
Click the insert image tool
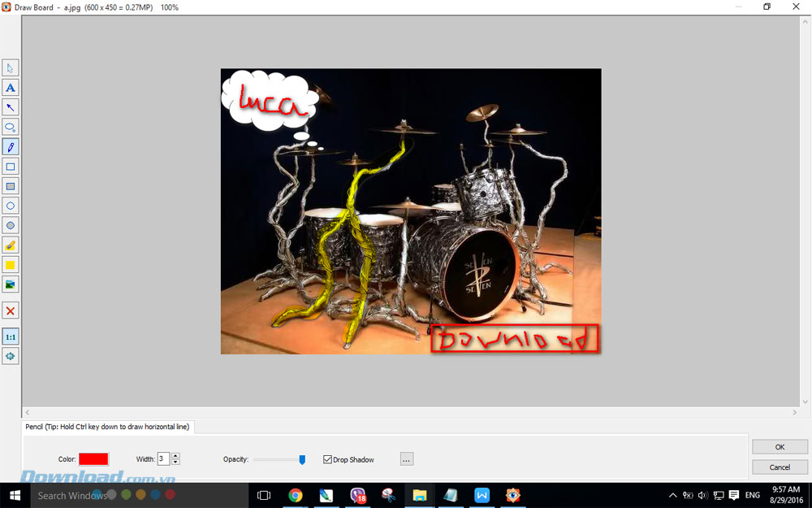click(11, 284)
